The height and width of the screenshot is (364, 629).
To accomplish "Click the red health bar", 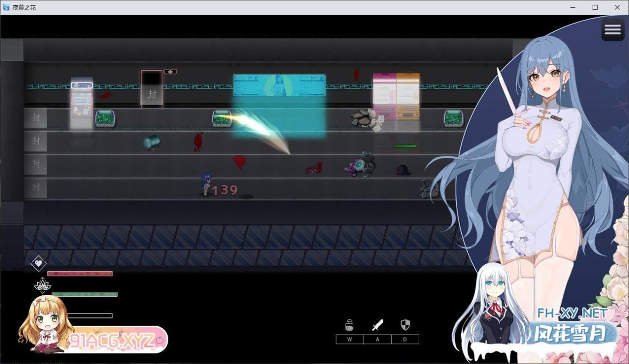I will [x=80, y=274].
